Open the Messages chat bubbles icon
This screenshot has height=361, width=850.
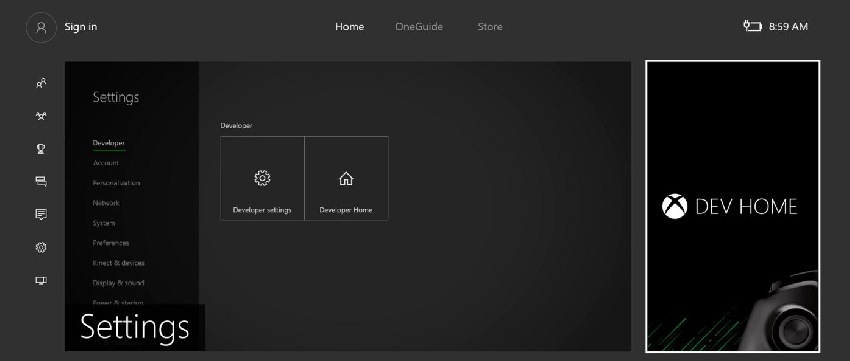pyautogui.click(x=41, y=181)
